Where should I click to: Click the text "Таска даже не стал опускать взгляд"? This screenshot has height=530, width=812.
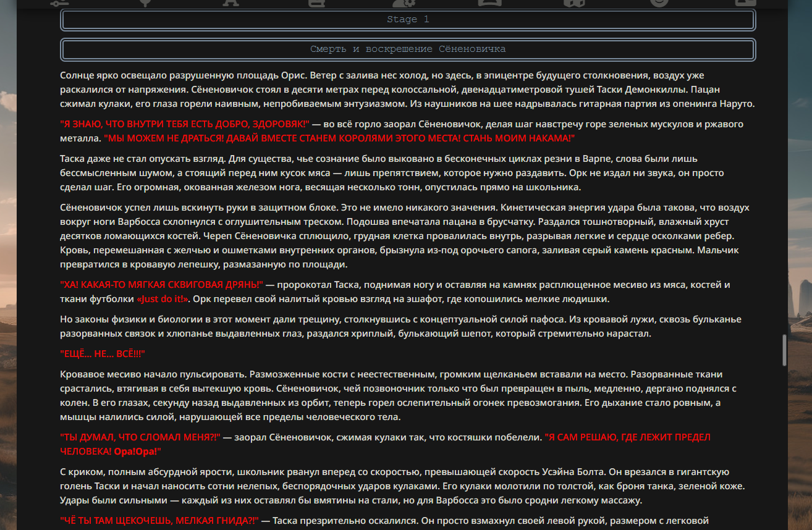tap(140, 159)
